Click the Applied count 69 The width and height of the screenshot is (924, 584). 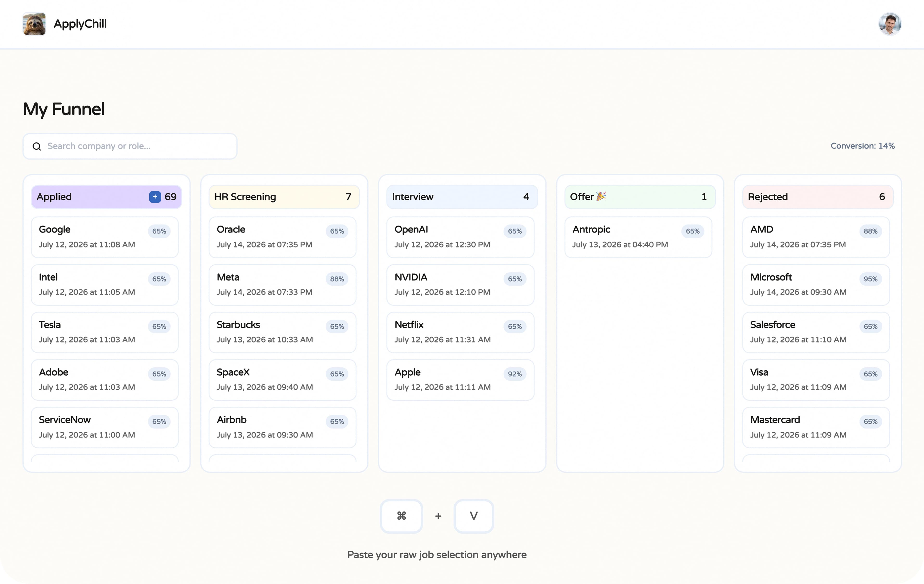pyautogui.click(x=170, y=197)
